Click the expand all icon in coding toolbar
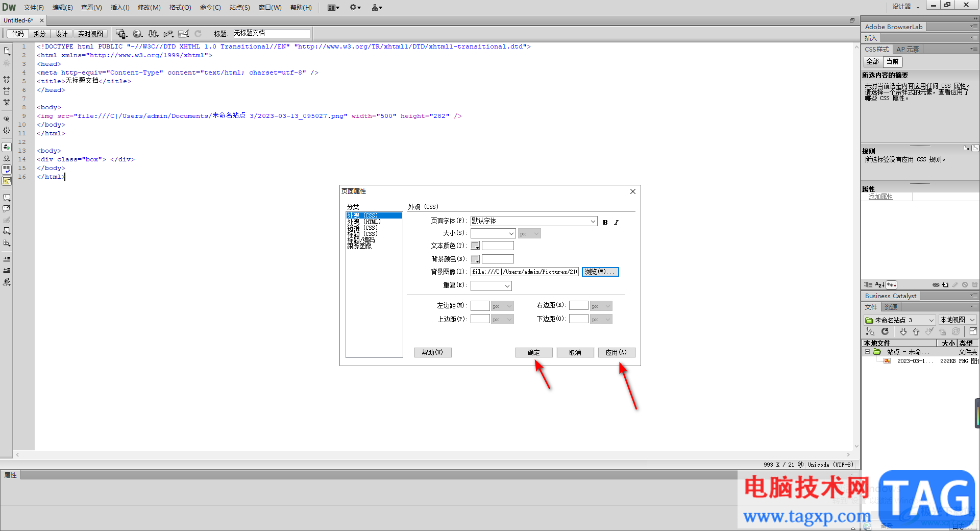980x531 pixels. pos(7,102)
